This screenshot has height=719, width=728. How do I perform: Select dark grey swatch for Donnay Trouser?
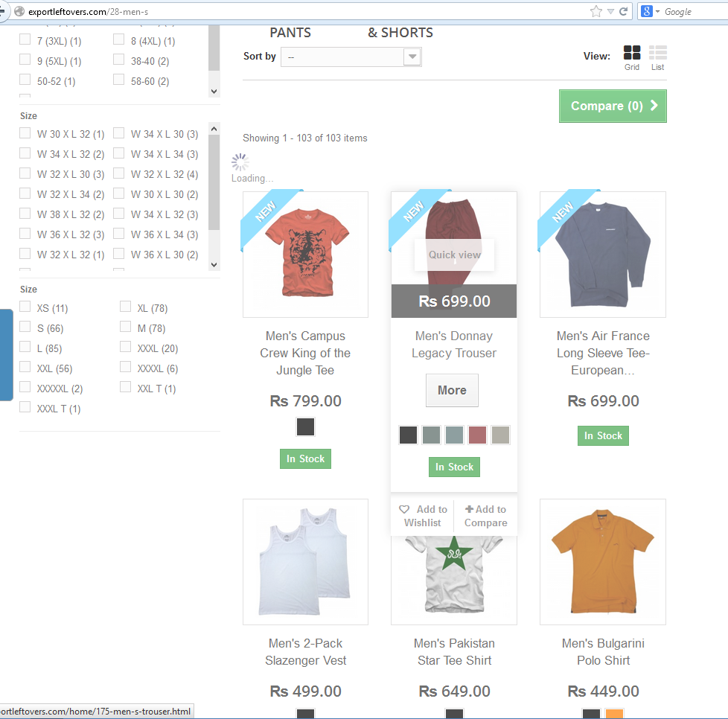click(x=408, y=435)
